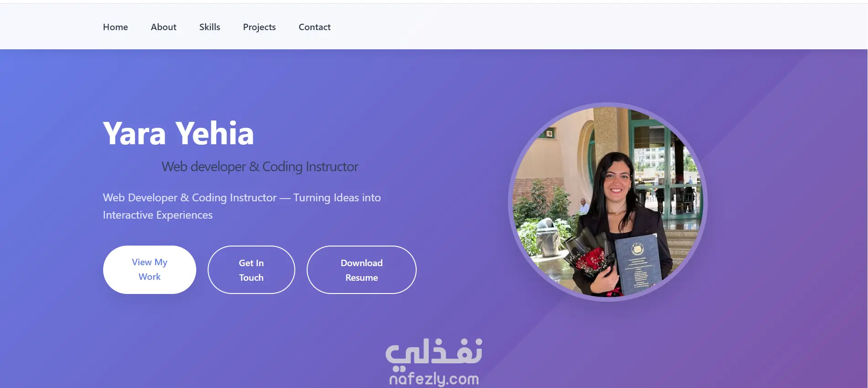The height and width of the screenshot is (388, 868).
Task: Go to the About section
Action: (163, 27)
